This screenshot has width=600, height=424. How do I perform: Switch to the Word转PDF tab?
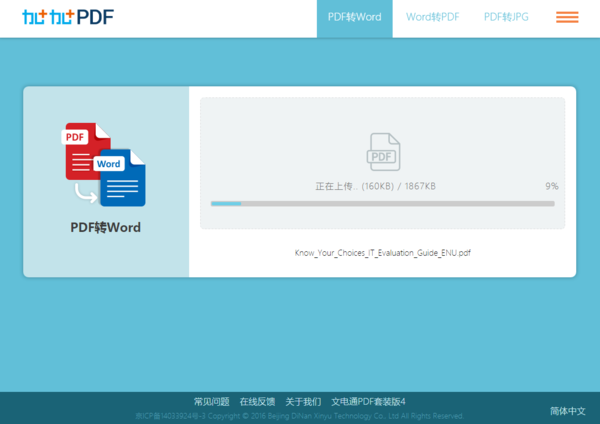[432, 17]
